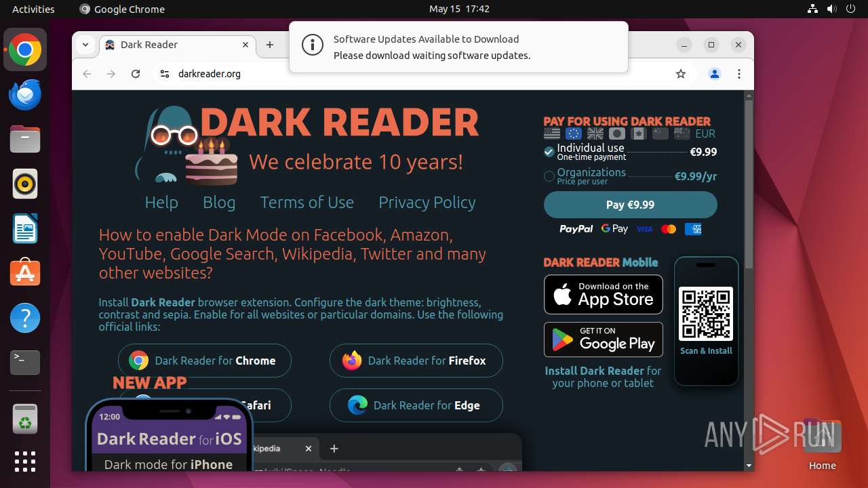This screenshot has width=868, height=488.
Task: Close the Dark Reader tab
Action: click(x=245, y=45)
